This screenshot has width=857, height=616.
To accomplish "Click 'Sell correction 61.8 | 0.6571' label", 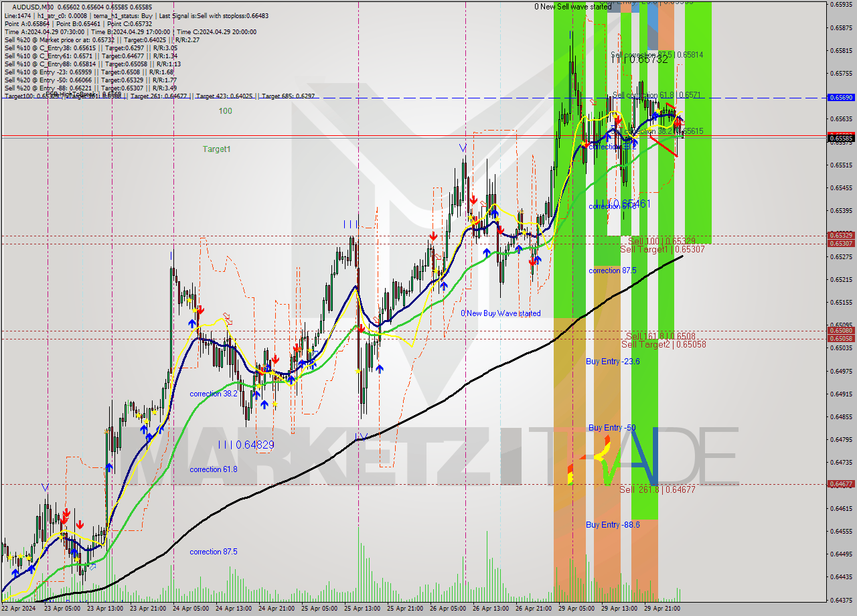I will tap(657, 95).
